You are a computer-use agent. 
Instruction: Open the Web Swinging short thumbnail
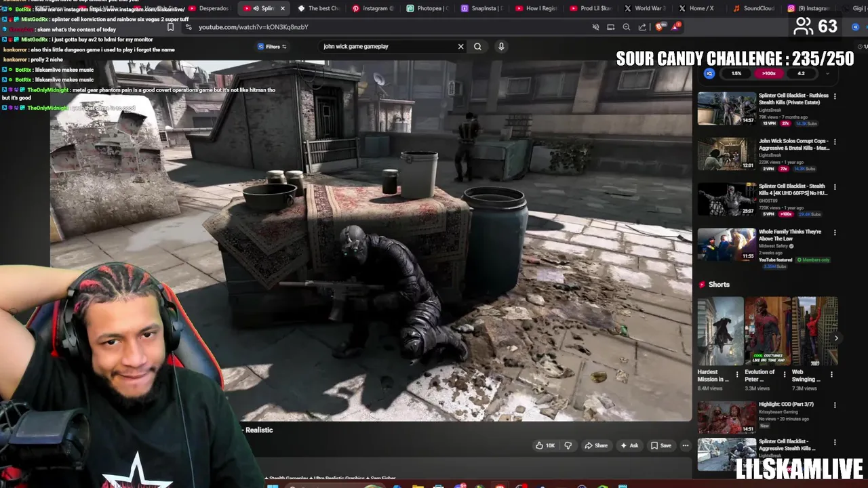coord(815,331)
